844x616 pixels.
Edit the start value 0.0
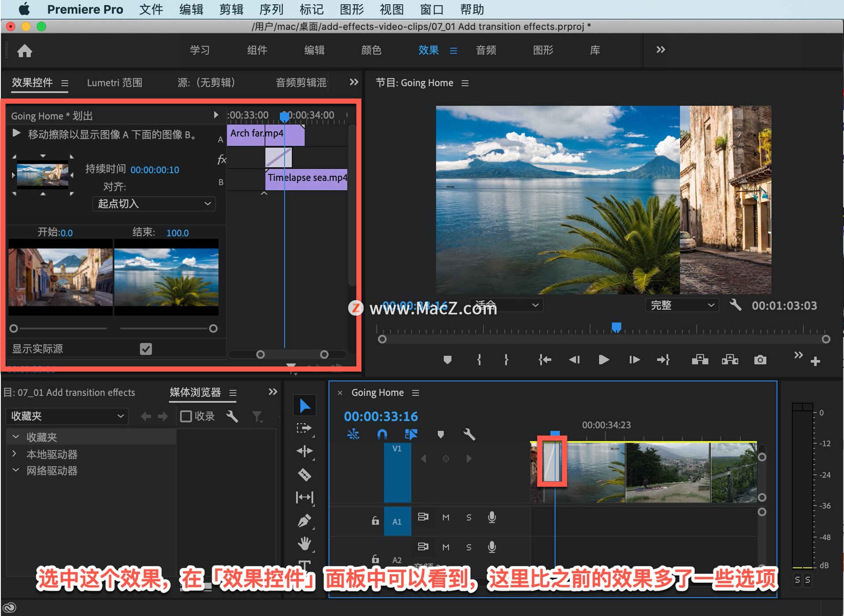66,233
